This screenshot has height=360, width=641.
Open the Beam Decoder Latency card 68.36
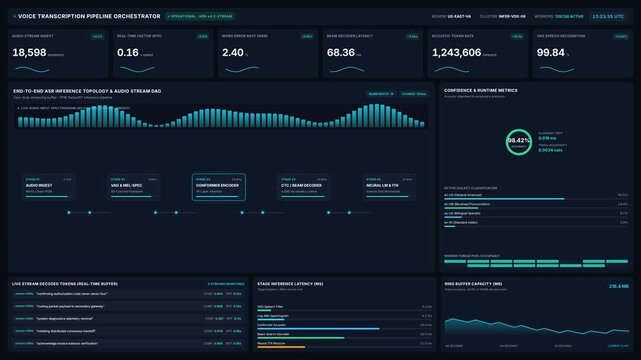click(372, 54)
